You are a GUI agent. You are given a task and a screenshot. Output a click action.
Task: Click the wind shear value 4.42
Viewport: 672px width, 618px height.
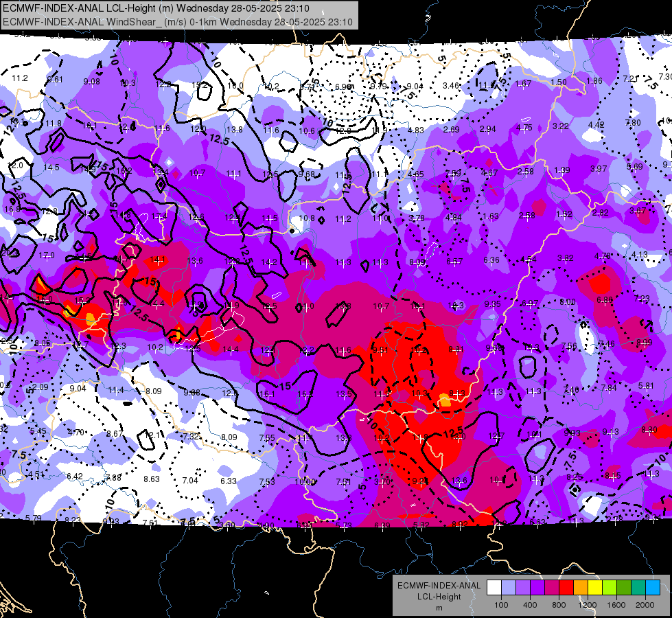point(596,125)
